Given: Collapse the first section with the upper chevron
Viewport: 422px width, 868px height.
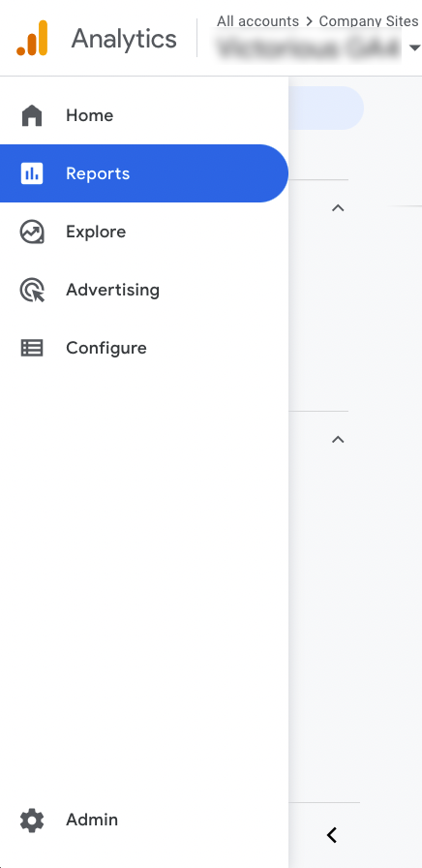Looking at the screenshot, I should click(338, 208).
